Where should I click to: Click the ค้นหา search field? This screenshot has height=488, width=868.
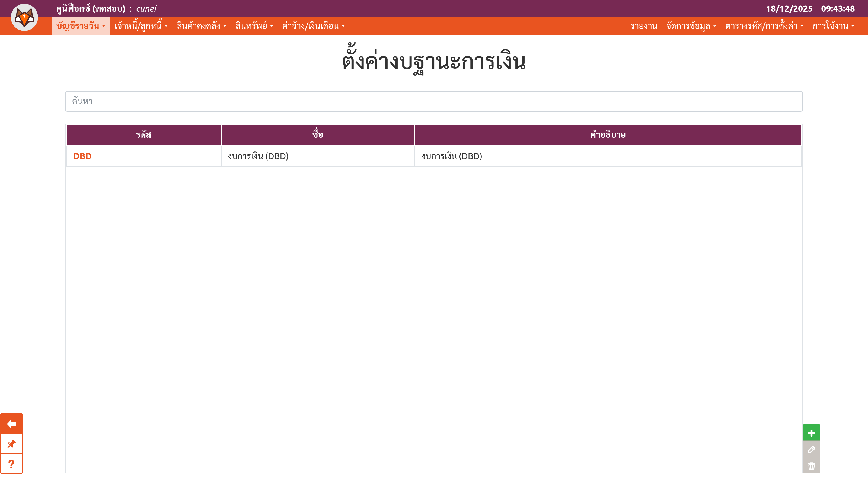[x=434, y=101]
